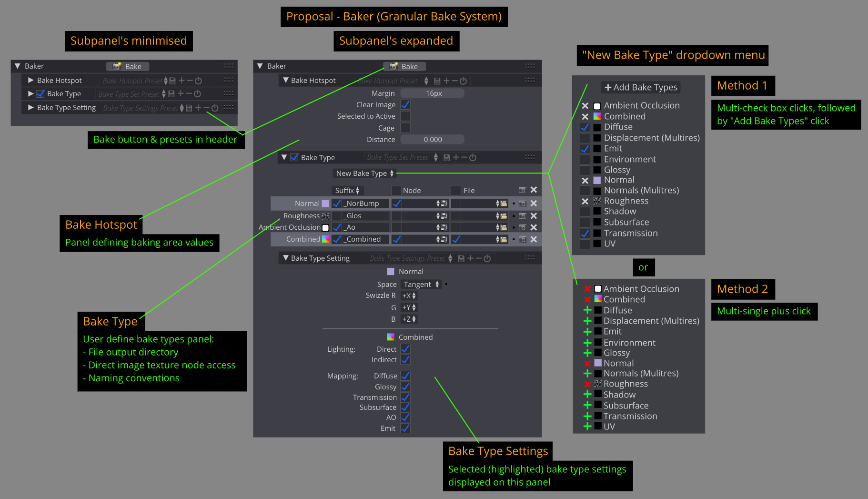The width and height of the screenshot is (868, 499).
Task: Check Diffuse checkbox in Method 1 list
Action: [x=585, y=127]
